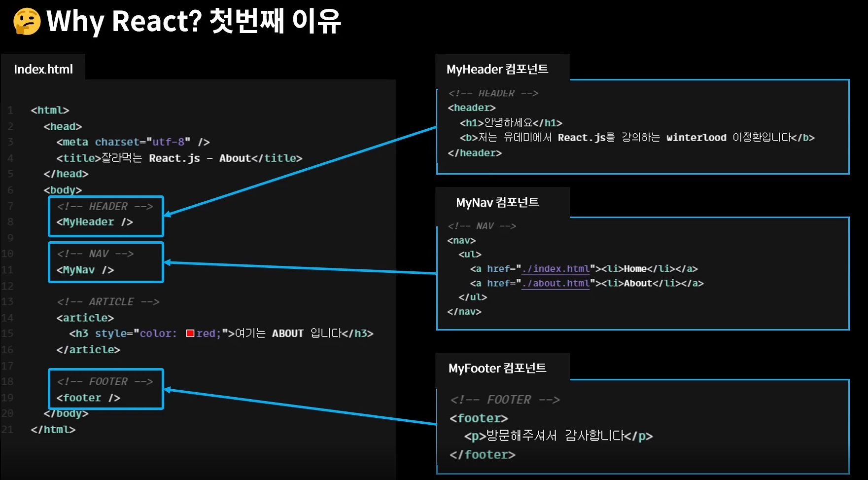Click the <!-- FOOTER --> comment in Index.html
868x480 pixels.
(105, 381)
